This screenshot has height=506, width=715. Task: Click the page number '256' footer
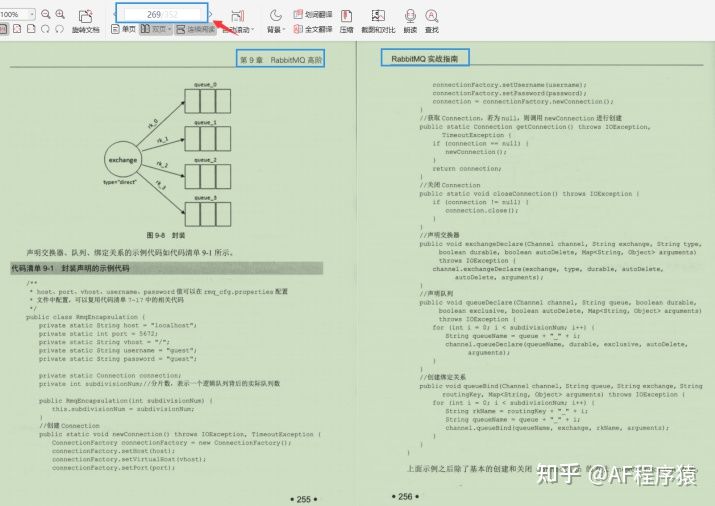pos(405,496)
